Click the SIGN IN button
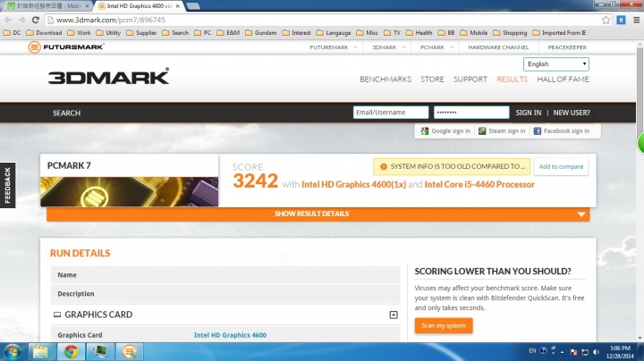The height and width of the screenshot is (361, 644). point(529,113)
